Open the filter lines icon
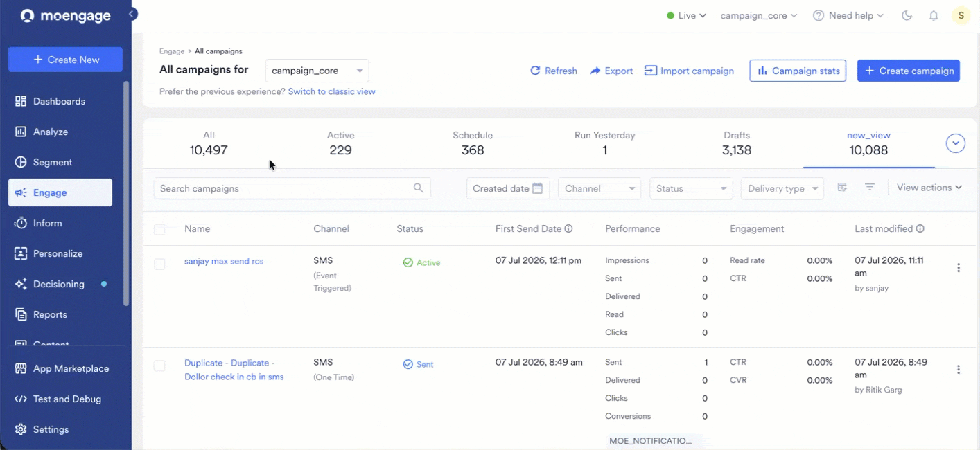This screenshot has width=980, height=450. click(870, 188)
